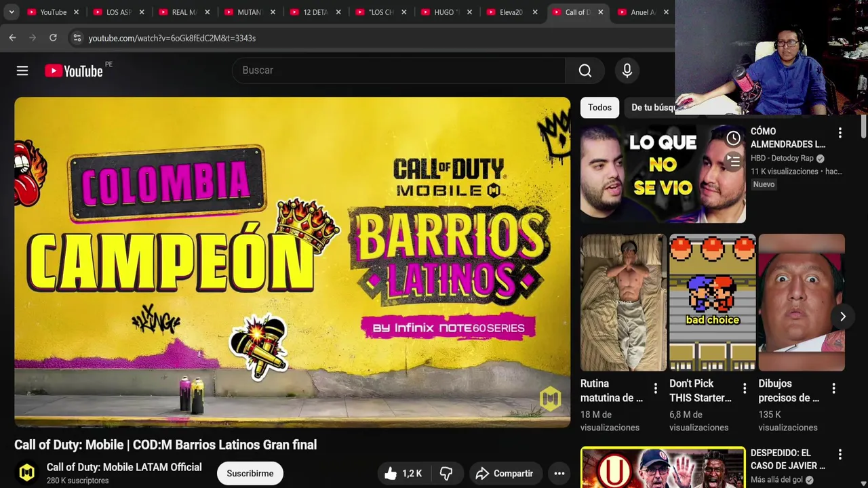
Task: Click the search magnifier button
Action: (x=585, y=70)
